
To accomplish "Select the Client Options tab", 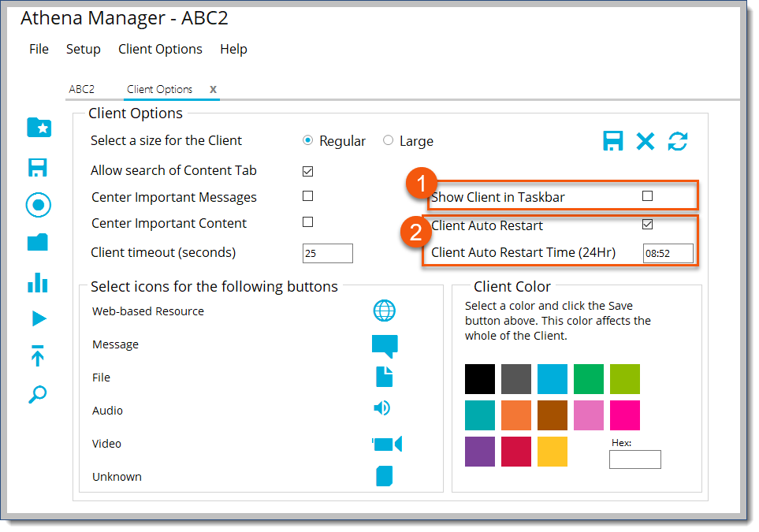I will point(160,90).
